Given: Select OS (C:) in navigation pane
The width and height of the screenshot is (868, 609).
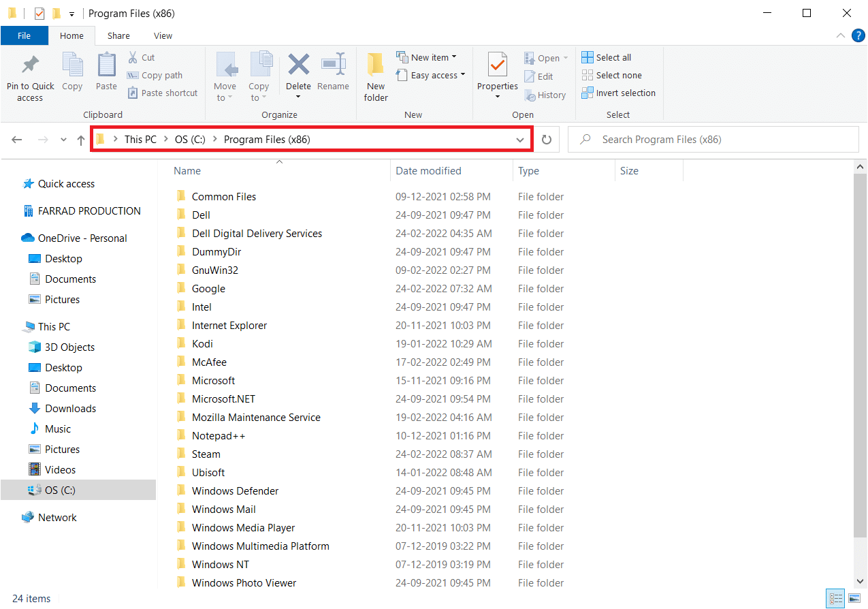Looking at the screenshot, I should 78,490.
